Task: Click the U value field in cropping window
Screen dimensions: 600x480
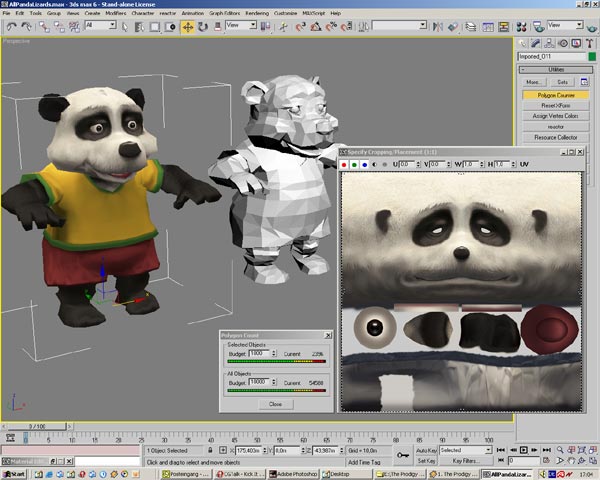Action: [407, 164]
